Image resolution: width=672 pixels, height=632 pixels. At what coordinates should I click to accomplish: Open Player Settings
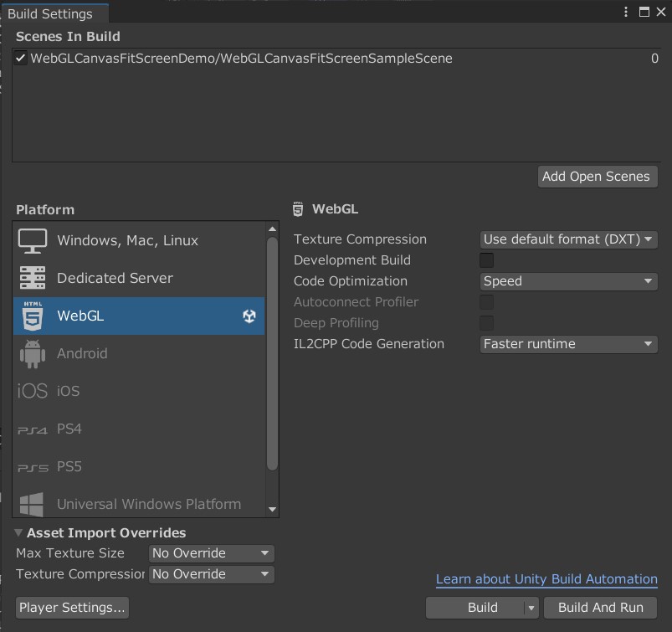pos(72,608)
